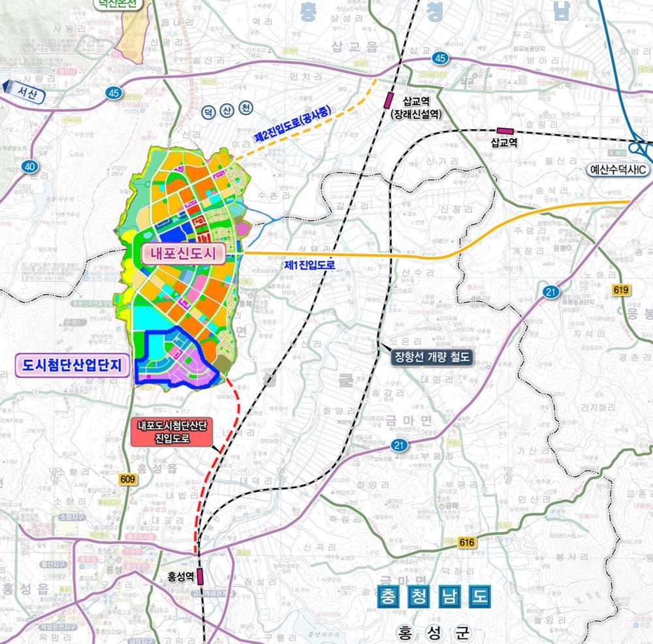Viewport: 653px width, 644px height.
Task: Click the route 21 shield near 금마면
Action: click(399, 445)
